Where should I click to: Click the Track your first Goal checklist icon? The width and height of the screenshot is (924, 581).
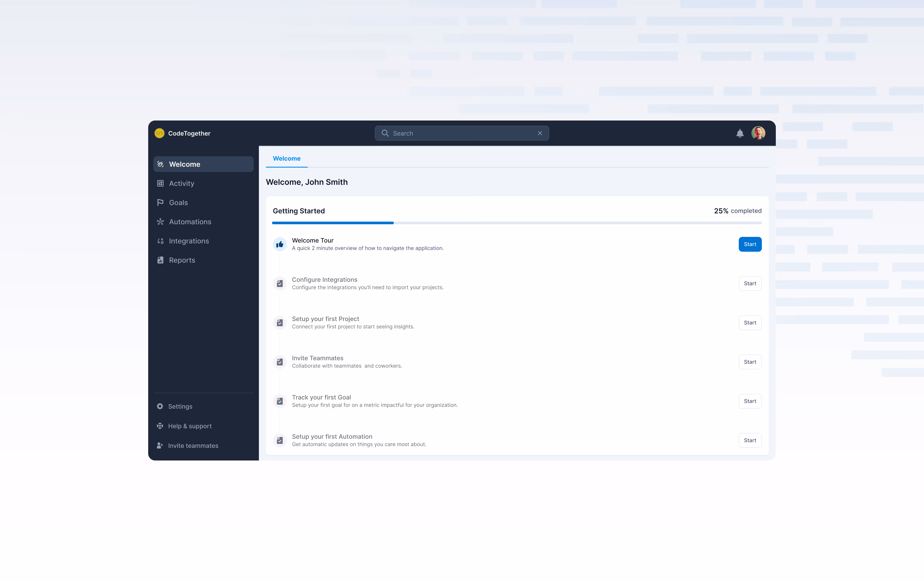[280, 401]
